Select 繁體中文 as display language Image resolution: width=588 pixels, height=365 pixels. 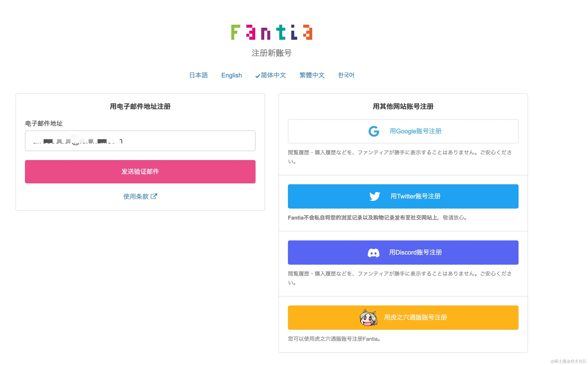tap(312, 75)
